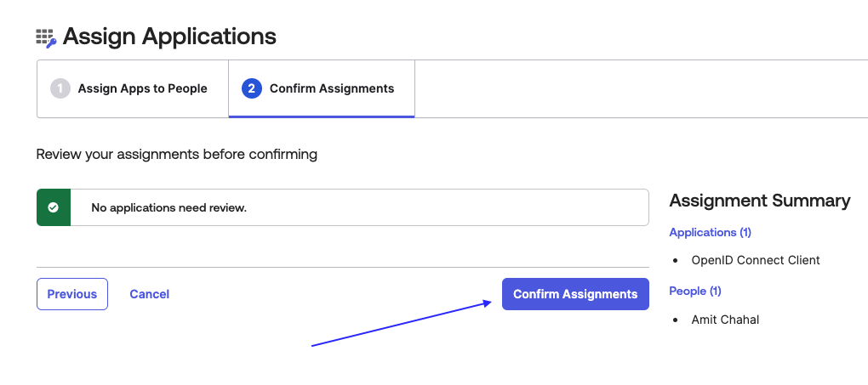Screen dimensions: 868x385
Task: Click the Assign Applications grid-key icon
Action: [46, 37]
